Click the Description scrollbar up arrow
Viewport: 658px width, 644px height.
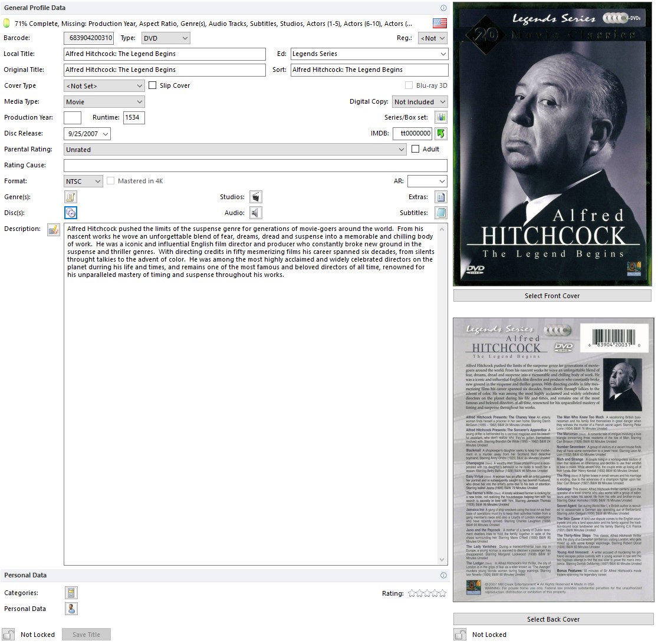[442, 229]
